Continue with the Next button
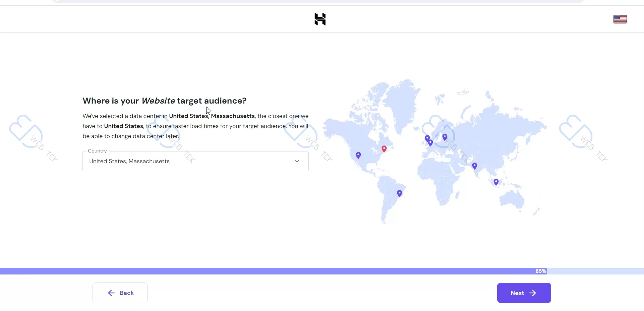 click(x=524, y=293)
